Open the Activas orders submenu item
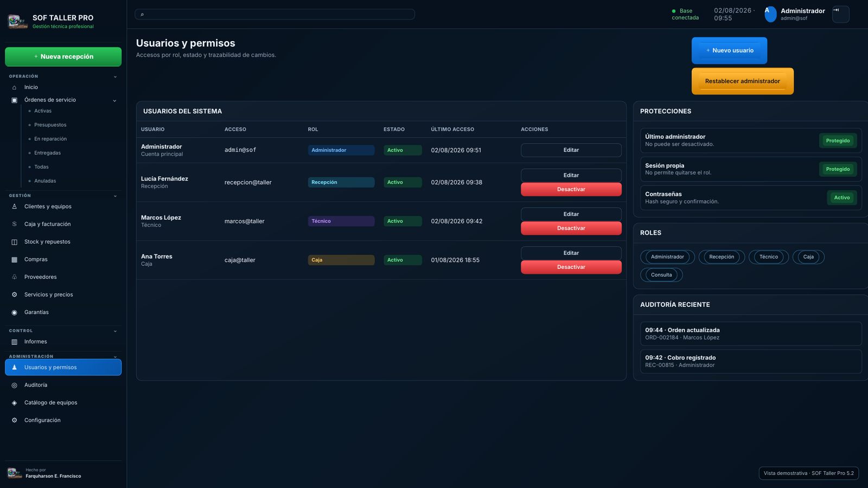This screenshot has width=868, height=488. [x=43, y=111]
